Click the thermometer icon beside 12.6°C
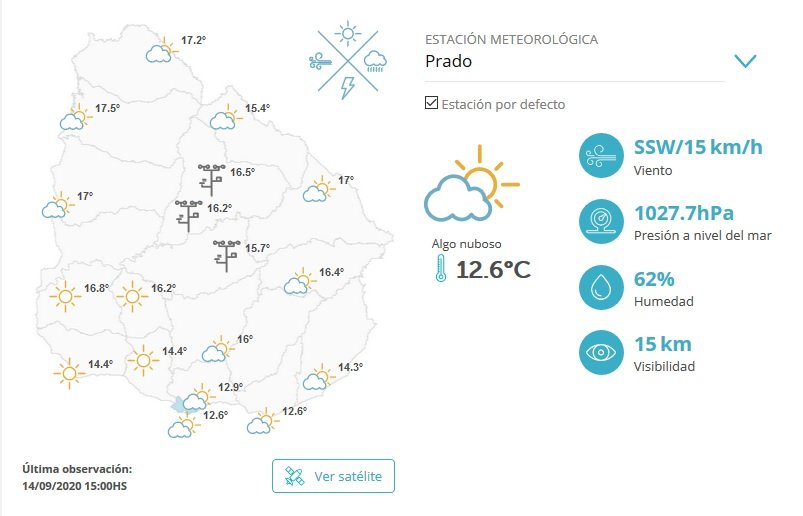 coord(440,269)
